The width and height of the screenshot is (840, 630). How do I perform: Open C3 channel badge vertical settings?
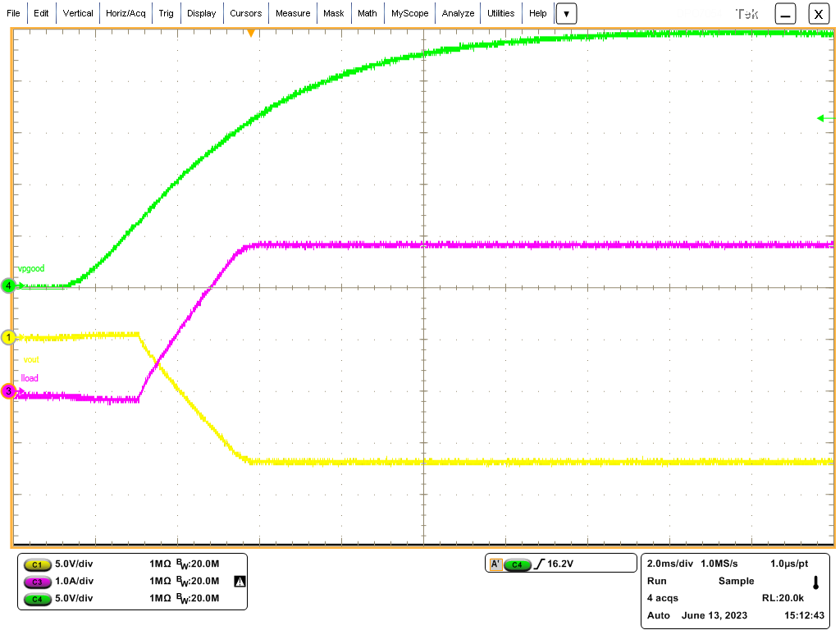pos(37,582)
